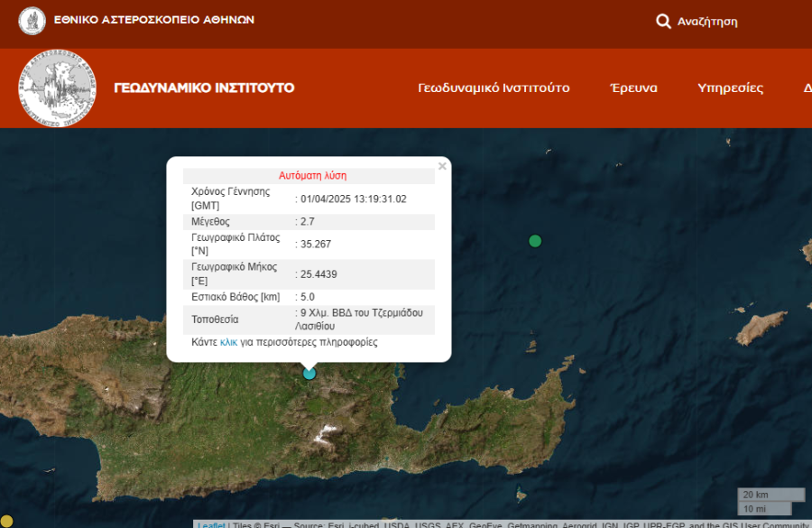Click the cyan earthquake marker on Crete
812x528 pixels.
coord(309,373)
